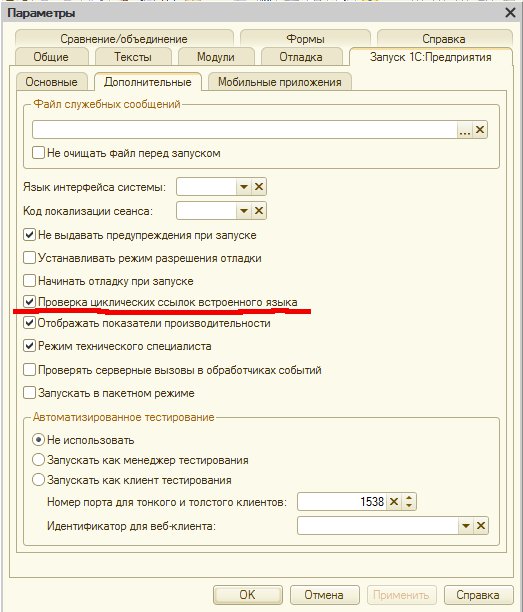
Task: Select Запускать как менеджер тестирования option
Action: click(x=38, y=459)
